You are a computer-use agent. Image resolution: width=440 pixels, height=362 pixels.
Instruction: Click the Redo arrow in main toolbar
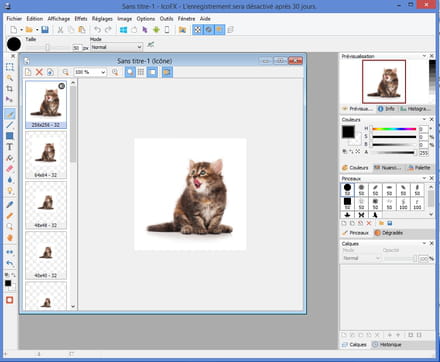point(108,30)
